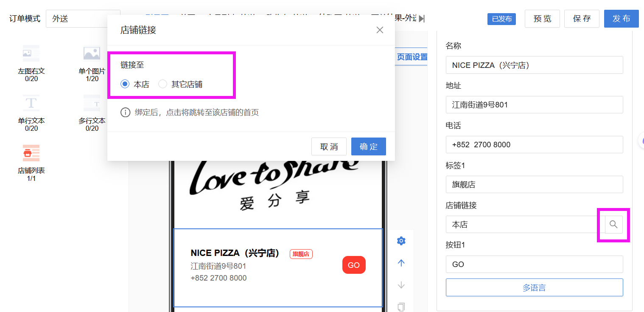Click the 链接至 label in the dialog
The image size is (644, 312).
[132, 65]
